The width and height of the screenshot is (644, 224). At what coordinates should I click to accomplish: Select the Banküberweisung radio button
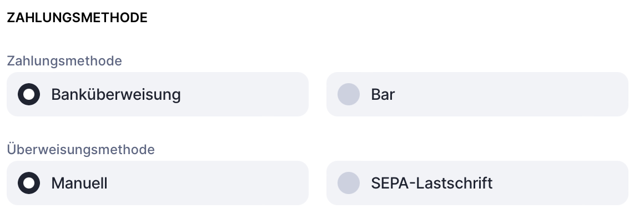[x=29, y=94]
